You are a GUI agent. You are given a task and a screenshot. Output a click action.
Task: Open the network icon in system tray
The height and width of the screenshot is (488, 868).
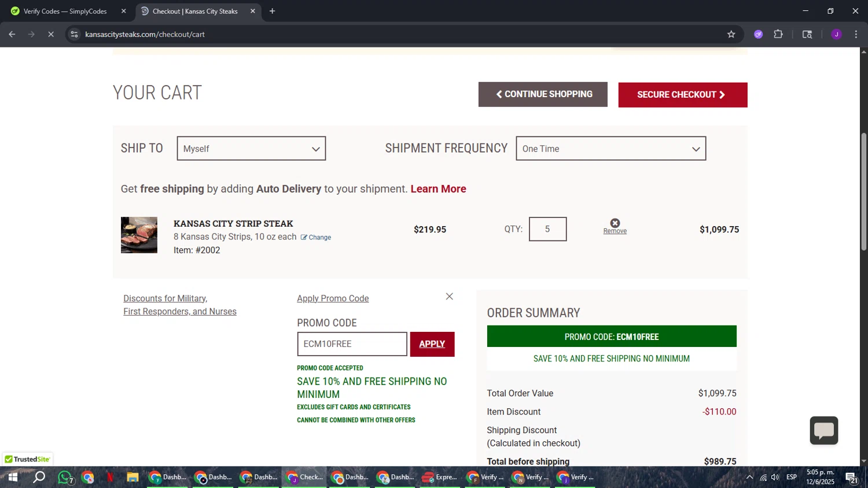(763, 477)
